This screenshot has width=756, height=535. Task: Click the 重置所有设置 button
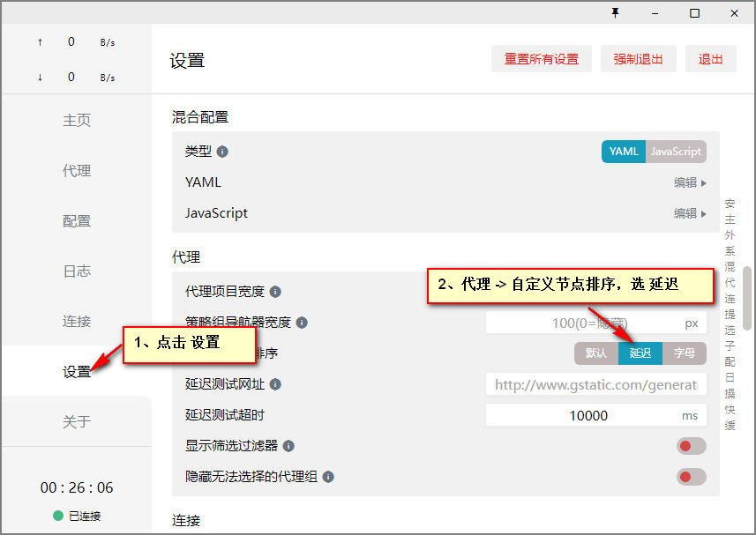point(542,59)
